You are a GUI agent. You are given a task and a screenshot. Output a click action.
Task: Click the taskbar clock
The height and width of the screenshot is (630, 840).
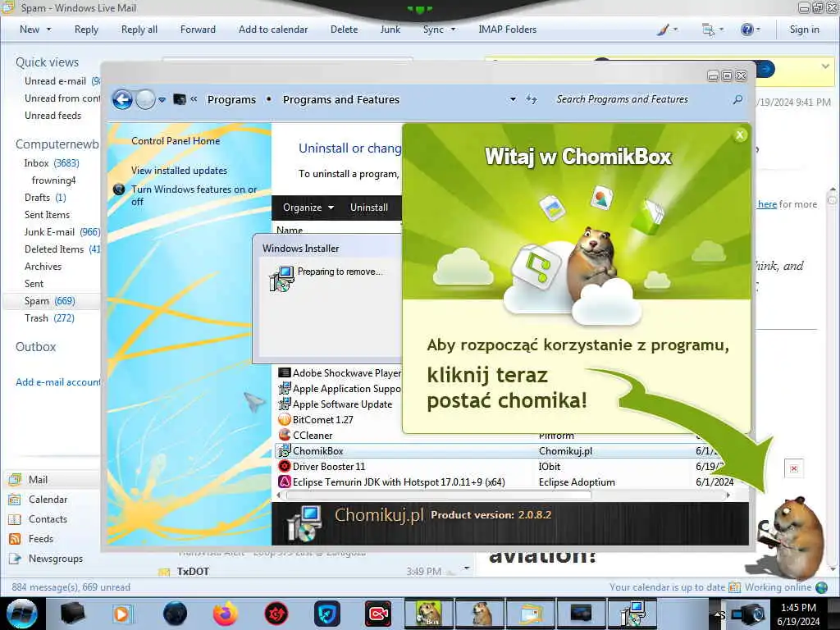(798, 614)
